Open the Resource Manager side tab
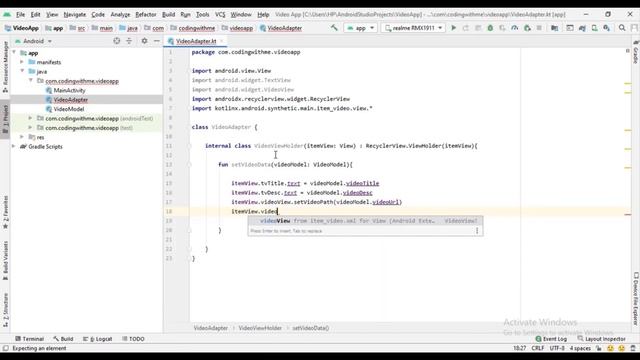The width and height of the screenshot is (640, 360). (x=5, y=66)
